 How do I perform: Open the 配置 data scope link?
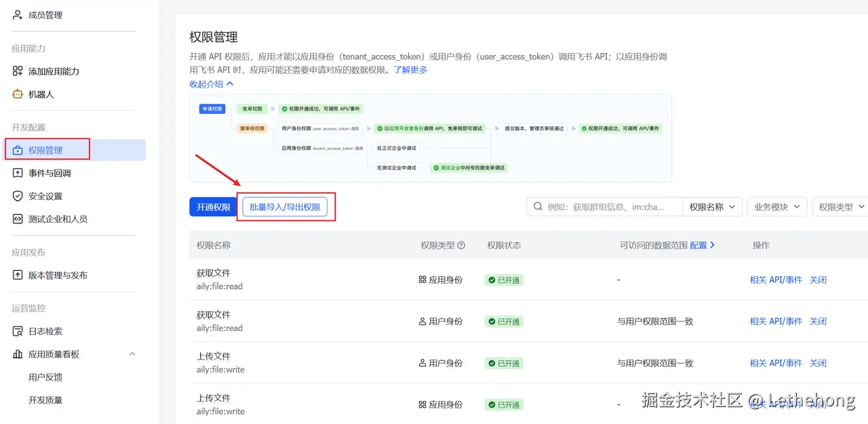pyautogui.click(x=703, y=245)
